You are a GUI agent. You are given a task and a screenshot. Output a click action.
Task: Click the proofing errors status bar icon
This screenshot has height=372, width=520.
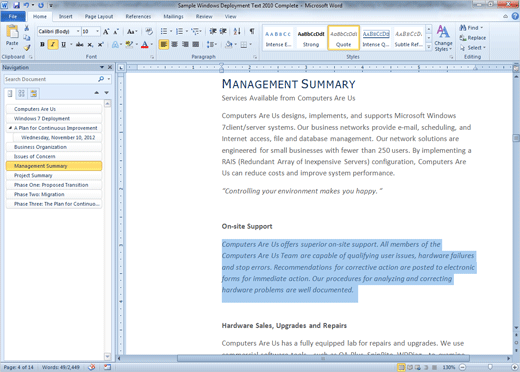tap(92, 367)
